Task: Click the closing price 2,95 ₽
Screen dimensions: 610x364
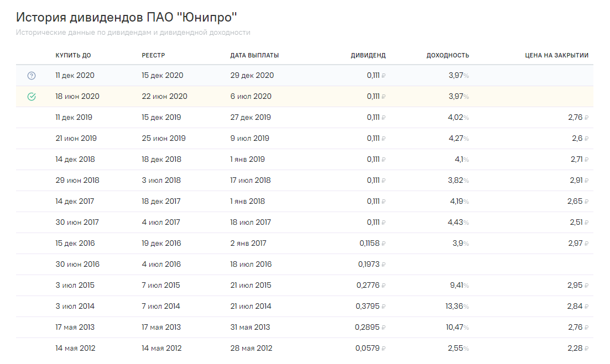Action: coord(578,285)
